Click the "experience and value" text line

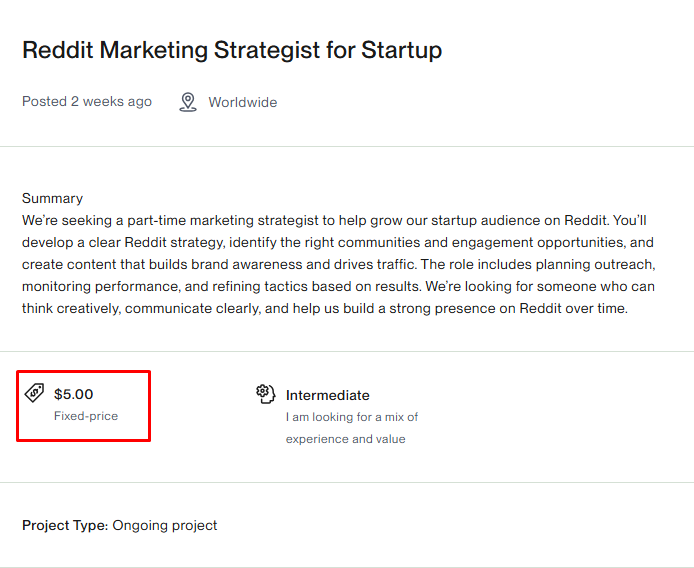pos(346,439)
